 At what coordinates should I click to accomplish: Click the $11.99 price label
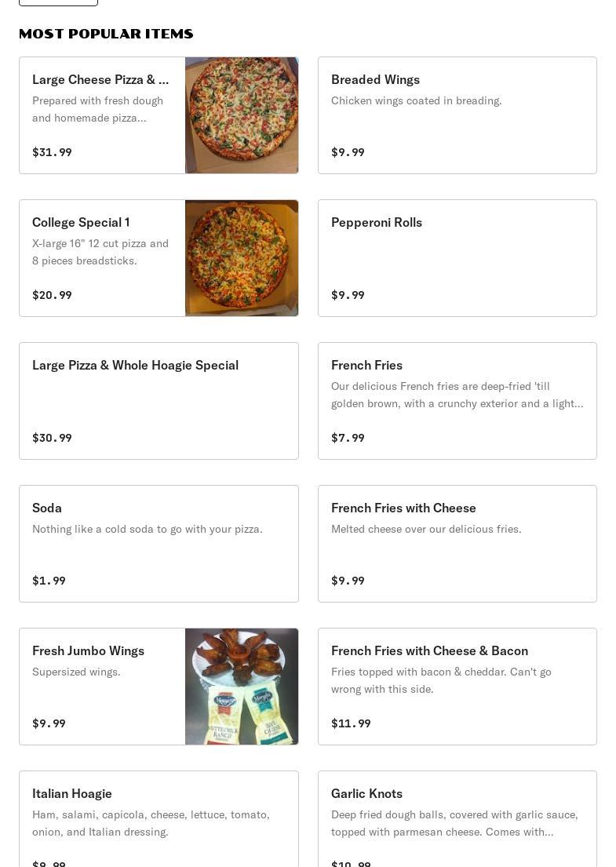click(x=351, y=723)
